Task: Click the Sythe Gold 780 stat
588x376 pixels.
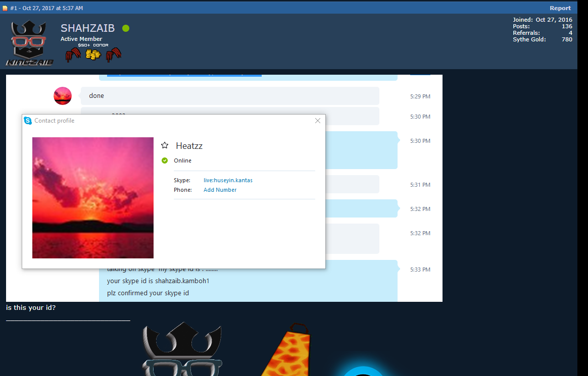Action: pyautogui.click(x=542, y=39)
